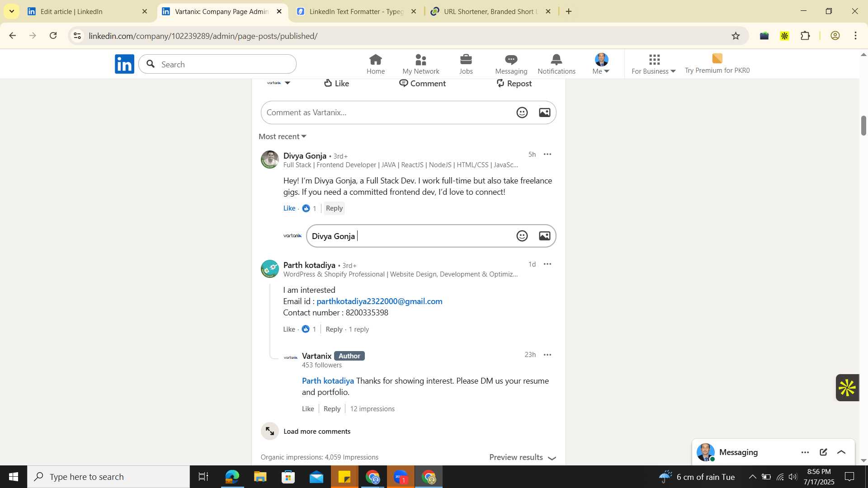868x488 pixels.
Task: Open the browser Extensions puzzle icon
Action: (x=806, y=36)
